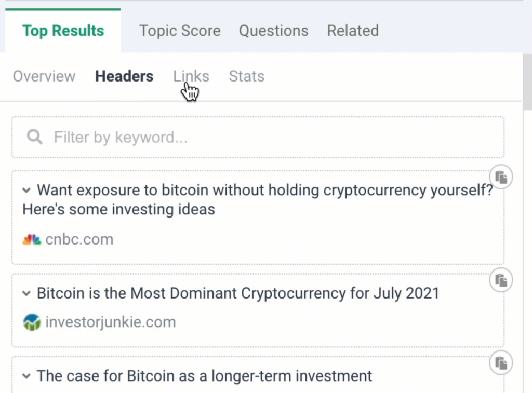Screen dimensions: 532x393
Task: Copy headers of the investorjunkie.com result
Action: 501,280
